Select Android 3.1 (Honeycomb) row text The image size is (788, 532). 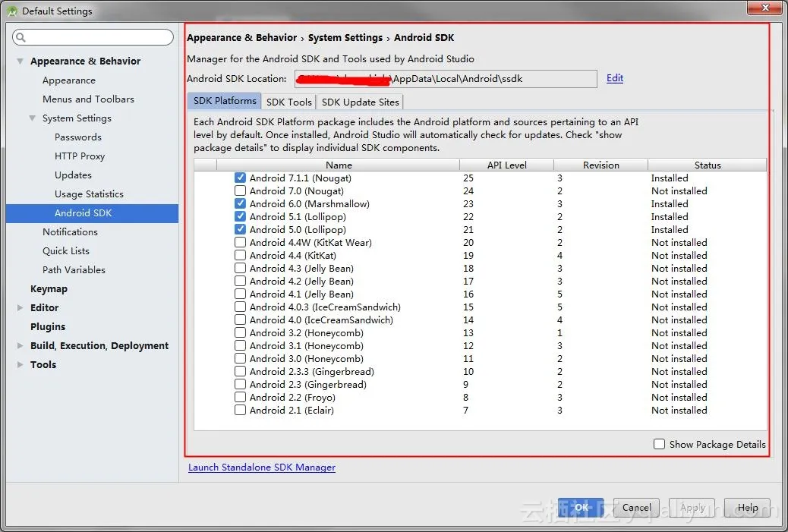[307, 345]
